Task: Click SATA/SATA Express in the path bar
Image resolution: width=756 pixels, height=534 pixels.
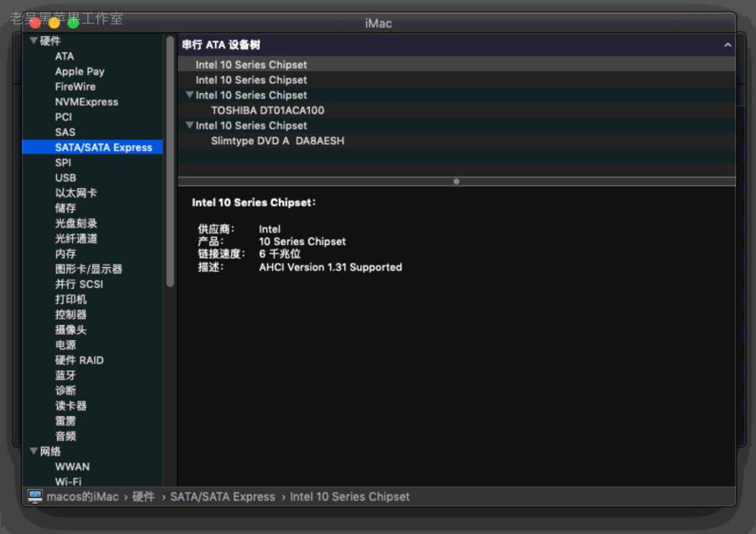Action: pyautogui.click(x=223, y=496)
